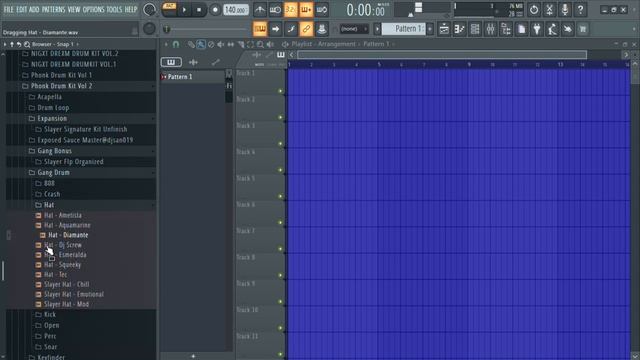The image size is (640, 360).
Task: Click the 0:00:00 time display
Action: click(x=365, y=10)
